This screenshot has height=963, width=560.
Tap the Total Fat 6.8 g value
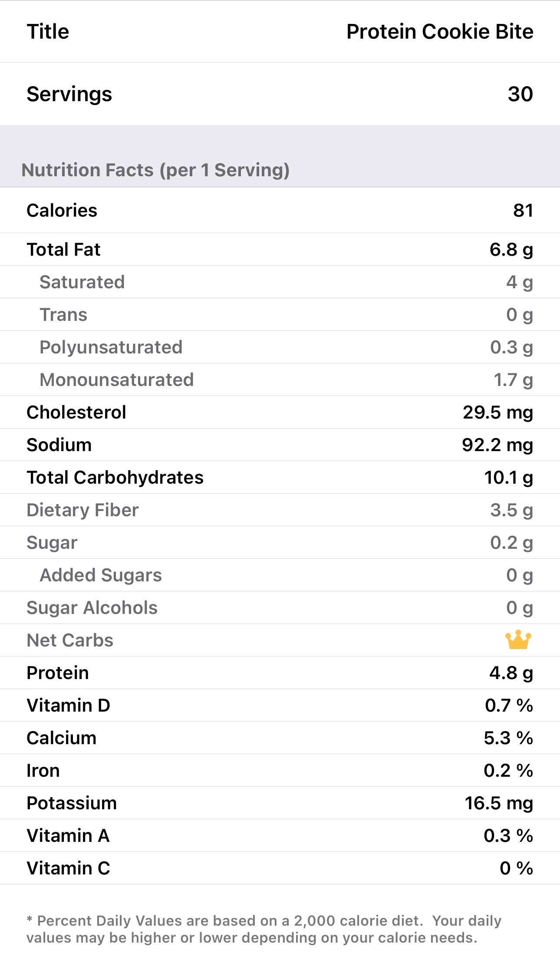click(511, 249)
